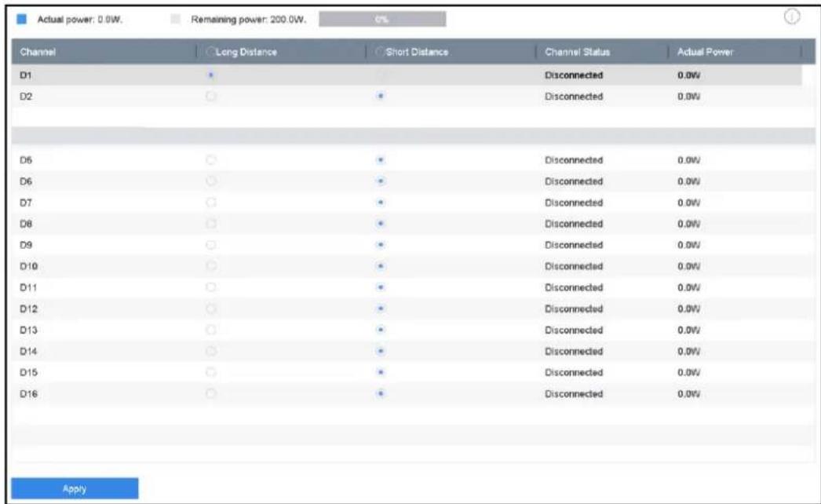The height and width of the screenshot is (504, 821).
Task: Click the info icon at top right
Action: [791, 17]
